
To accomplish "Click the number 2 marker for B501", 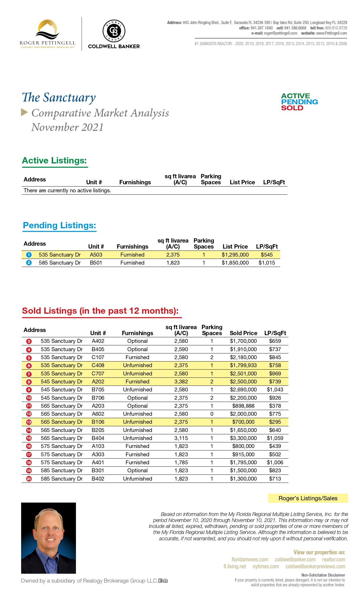I will click(29, 263).
